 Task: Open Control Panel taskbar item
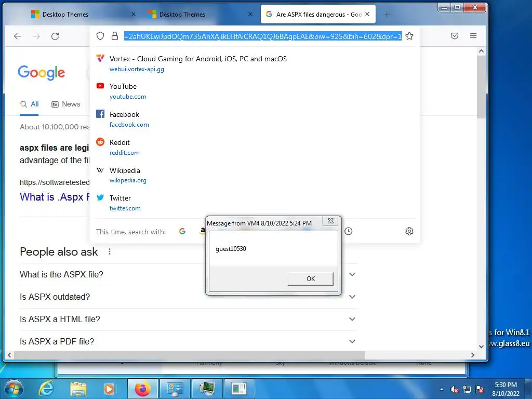175,389
